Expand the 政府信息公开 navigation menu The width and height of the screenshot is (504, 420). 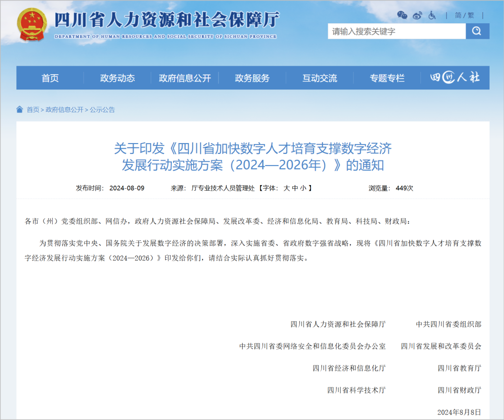pyautogui.click(x=185, y=78)
